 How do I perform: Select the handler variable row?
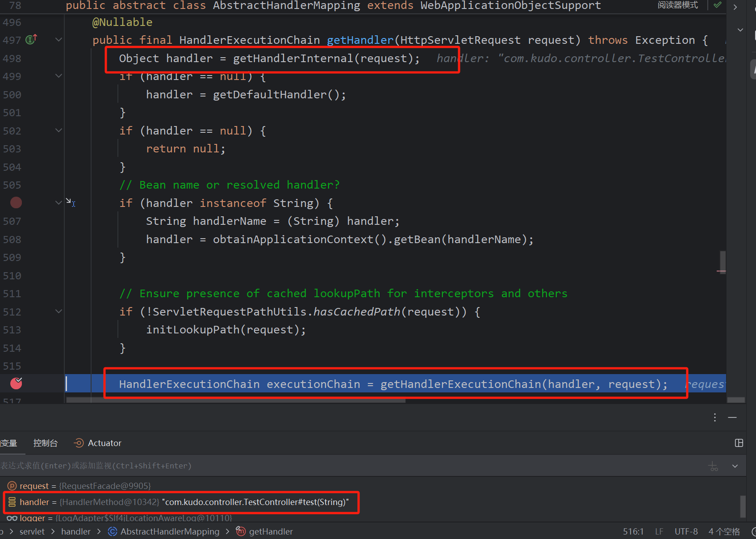(371, 502)
